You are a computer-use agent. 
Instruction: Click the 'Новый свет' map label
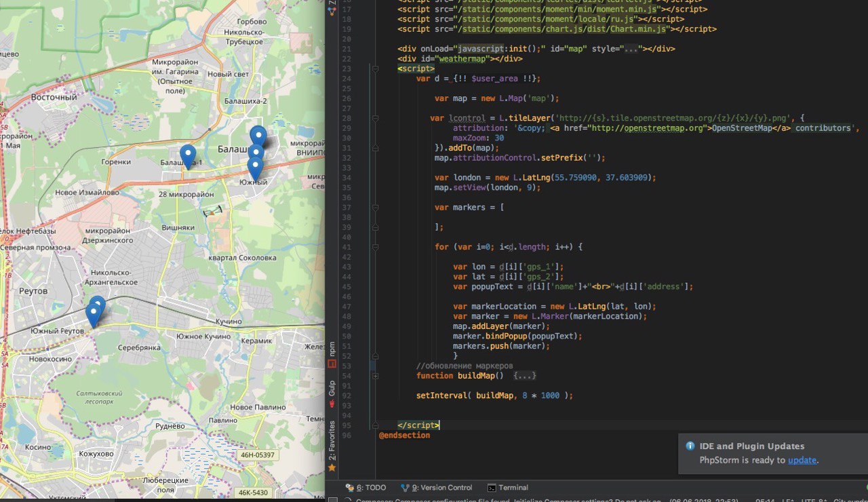click(x=229, y=74)
